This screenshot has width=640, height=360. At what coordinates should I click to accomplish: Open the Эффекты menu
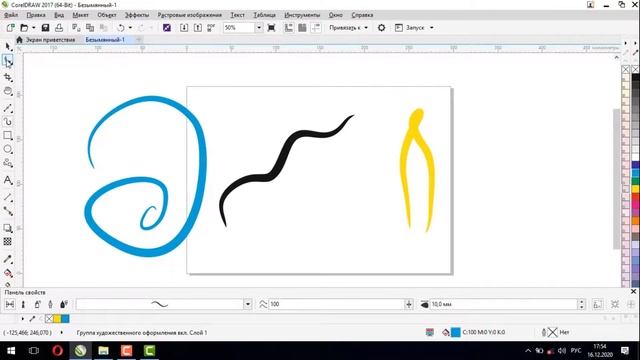(x=137, y=15)
